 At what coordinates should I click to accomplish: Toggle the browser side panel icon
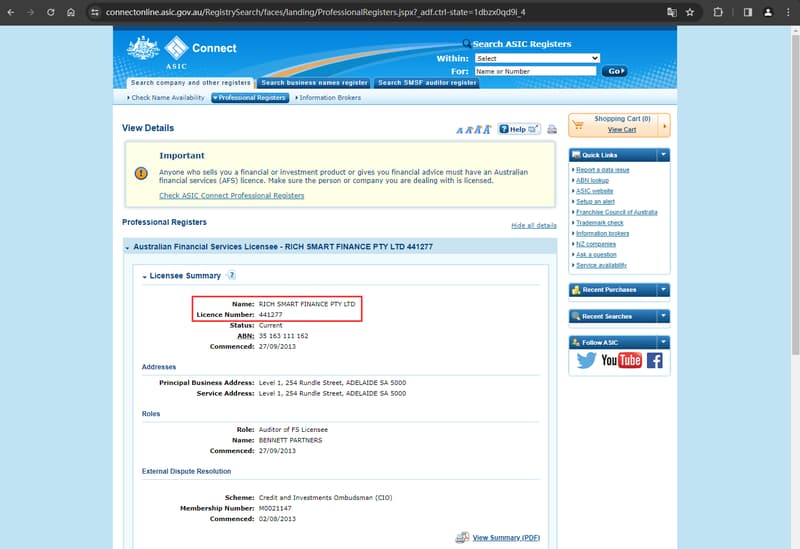pos(747,12)
